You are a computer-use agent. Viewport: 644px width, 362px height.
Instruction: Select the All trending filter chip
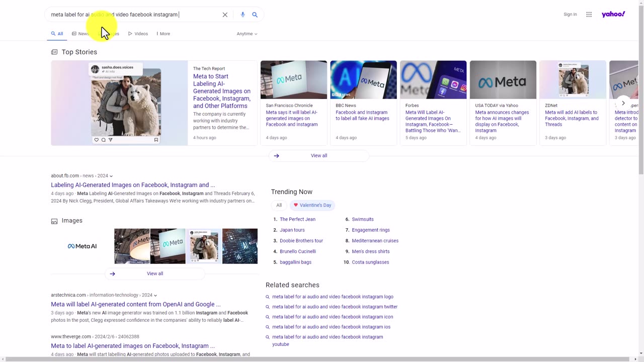(279, 205)
